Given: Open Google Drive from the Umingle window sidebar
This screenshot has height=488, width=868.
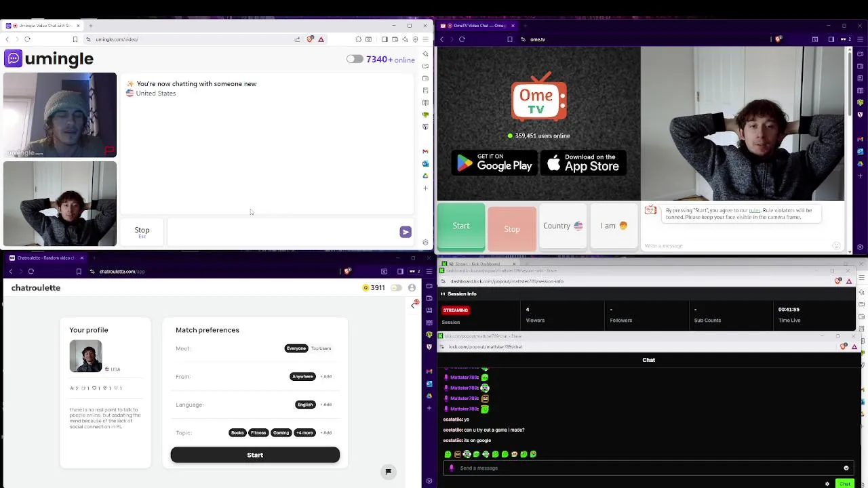Looking at the screenshot, I should point(425,176).
